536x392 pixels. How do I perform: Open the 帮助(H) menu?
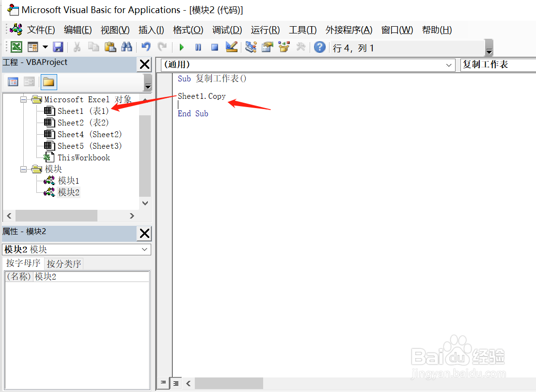437,30
